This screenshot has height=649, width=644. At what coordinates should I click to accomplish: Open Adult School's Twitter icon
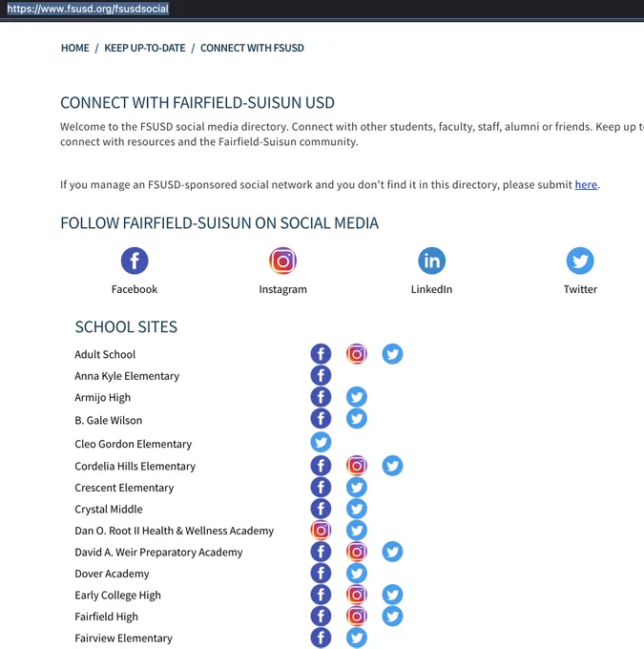(x=392, y=354)
